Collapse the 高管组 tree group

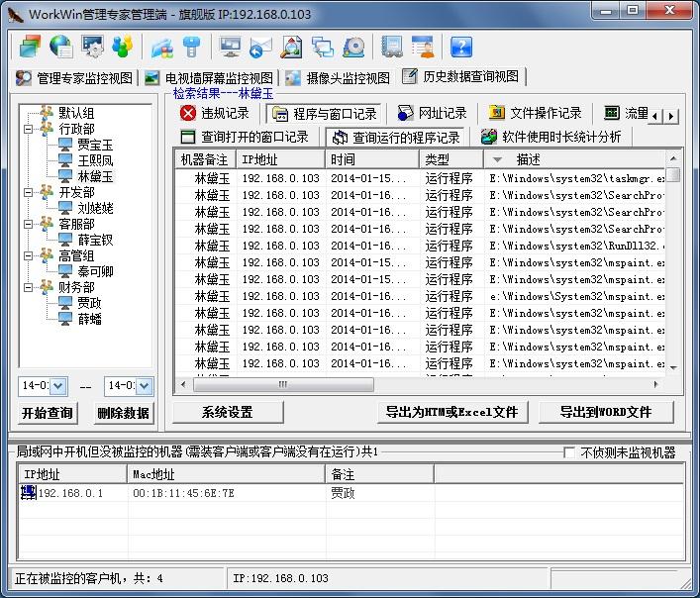tap(28, 255)
